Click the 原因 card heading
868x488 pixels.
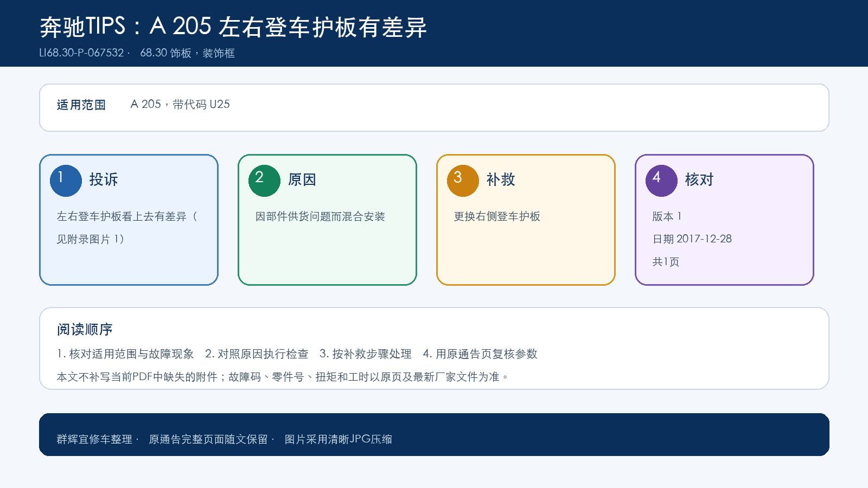point(302,179)
